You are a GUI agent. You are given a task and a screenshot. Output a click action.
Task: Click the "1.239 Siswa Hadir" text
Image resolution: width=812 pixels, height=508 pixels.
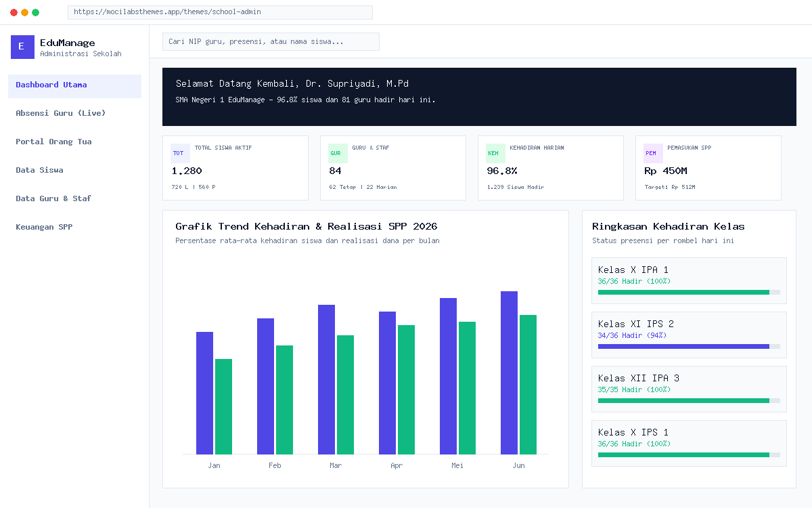pos(516,187)
